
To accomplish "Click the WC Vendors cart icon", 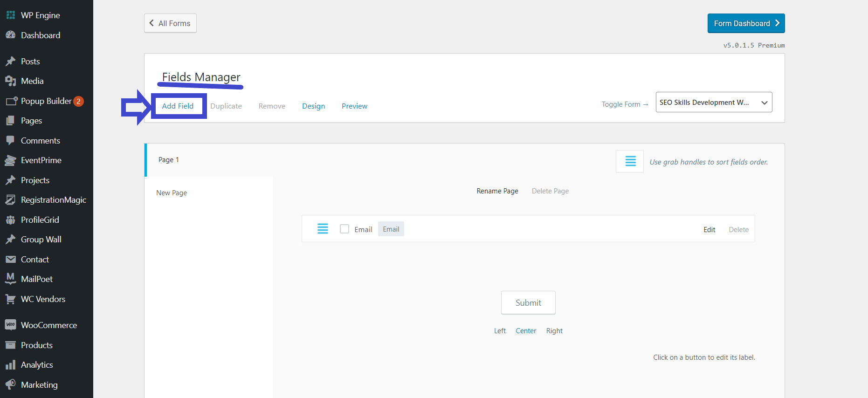I will tap(10, 299).
